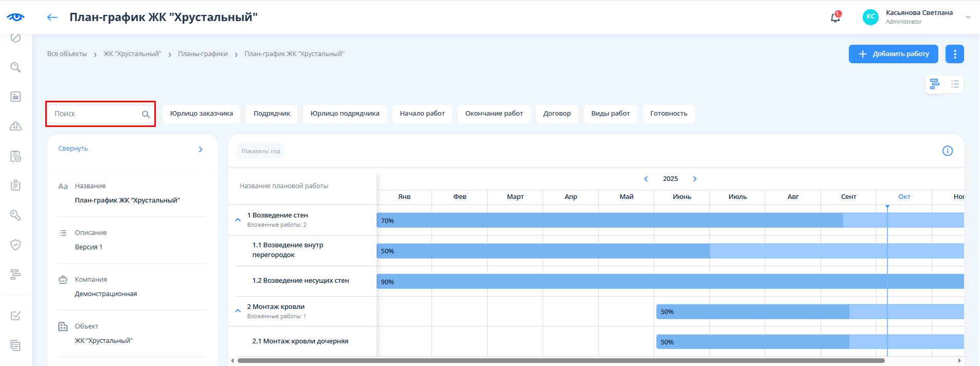
Task: Click the "Поиск" search field
Action: 95,114
